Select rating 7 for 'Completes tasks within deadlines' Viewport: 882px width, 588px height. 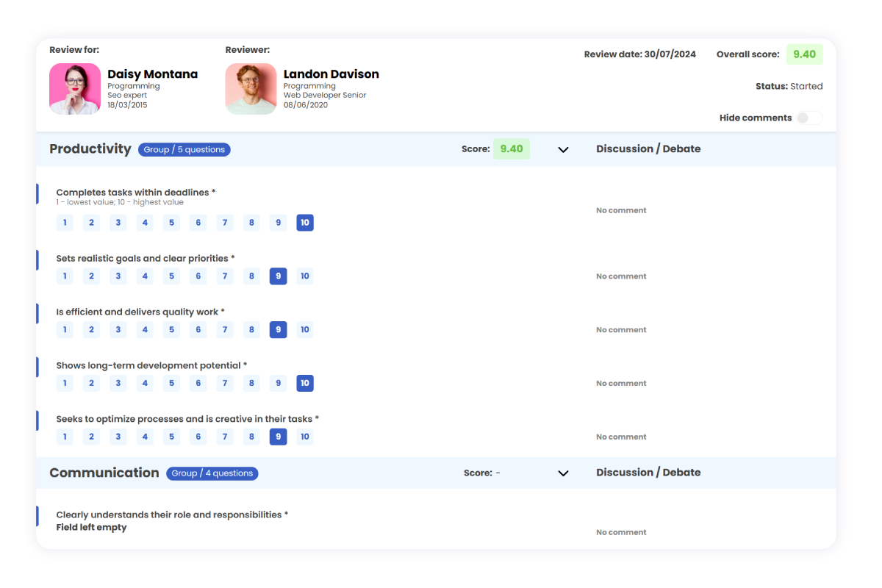(x=225, y=222)
